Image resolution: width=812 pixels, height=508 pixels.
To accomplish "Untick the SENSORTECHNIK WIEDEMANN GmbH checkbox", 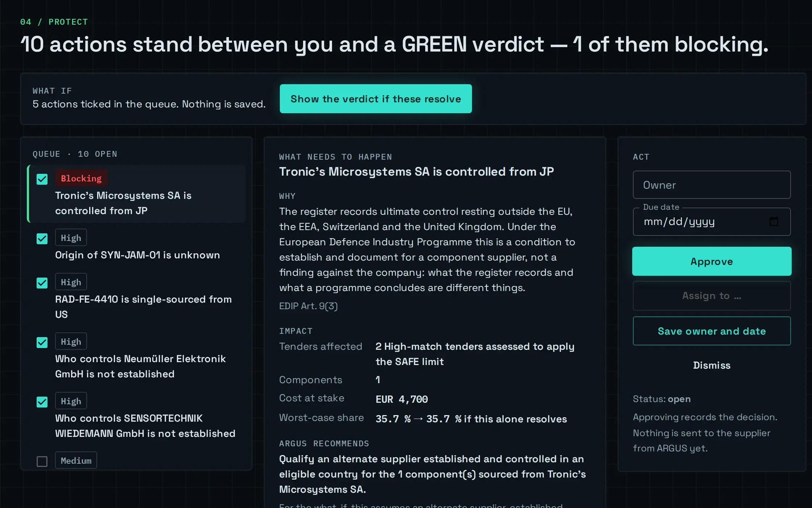I will (42, 402).
